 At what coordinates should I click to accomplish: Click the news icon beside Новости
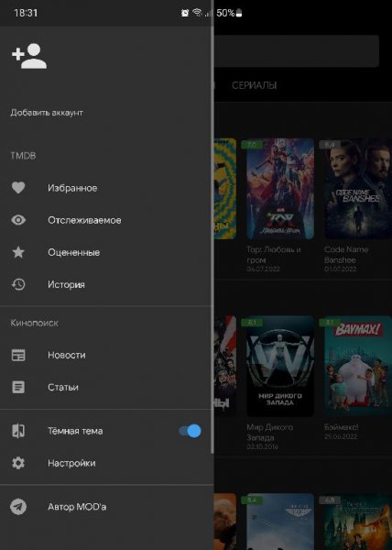pos(18,355)
